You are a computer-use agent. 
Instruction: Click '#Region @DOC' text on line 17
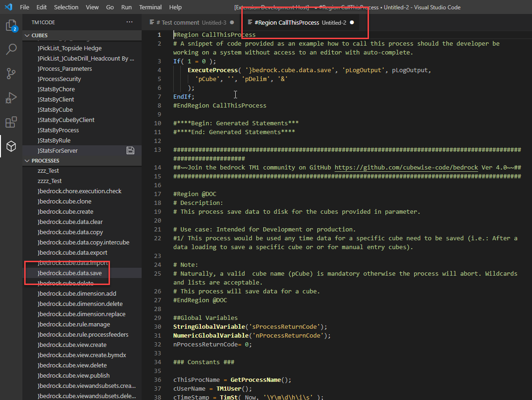pos(195,194)
